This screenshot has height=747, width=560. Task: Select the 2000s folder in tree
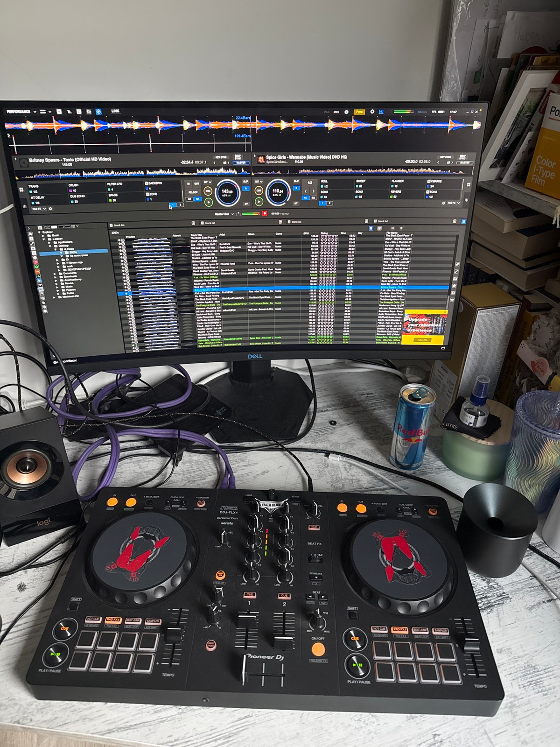point(73,252)
